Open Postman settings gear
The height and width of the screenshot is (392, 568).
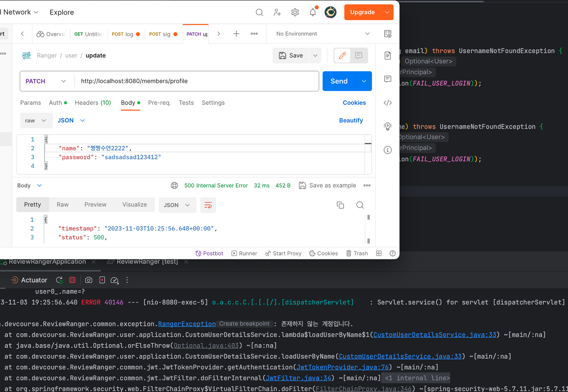[x=295, y=12]
